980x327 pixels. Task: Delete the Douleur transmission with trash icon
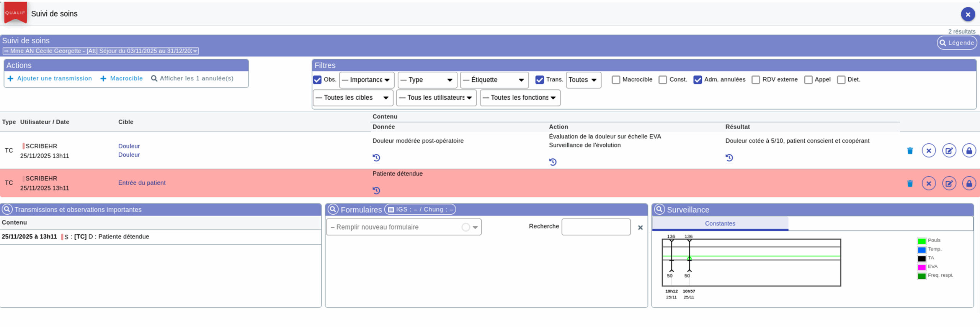click(x=910, y=151)
